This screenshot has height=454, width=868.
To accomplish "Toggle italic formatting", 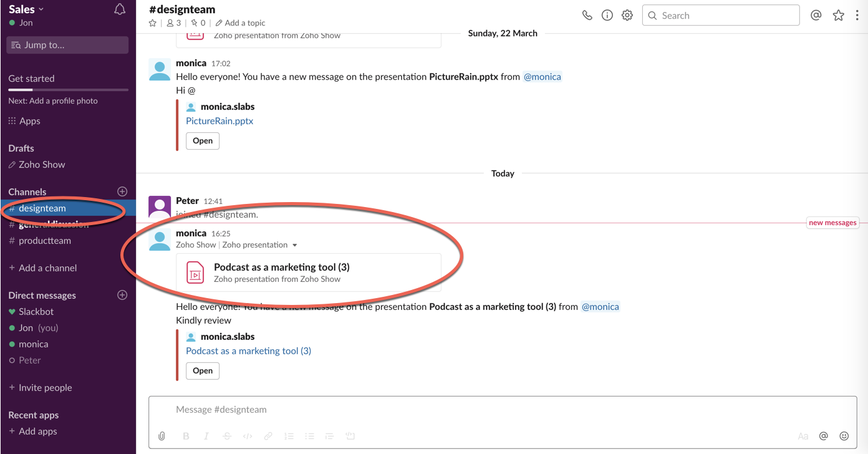I will tap(206, 436).
